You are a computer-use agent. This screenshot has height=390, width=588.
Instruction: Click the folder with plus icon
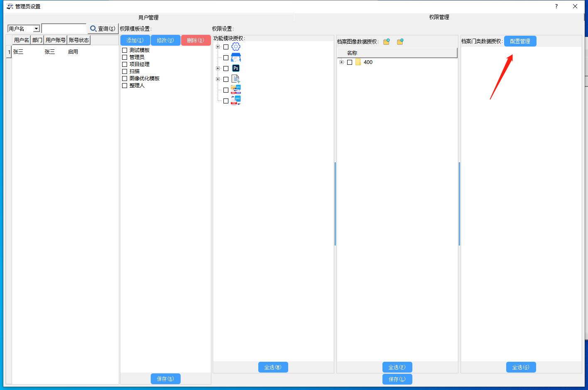(x=387, y=42)
